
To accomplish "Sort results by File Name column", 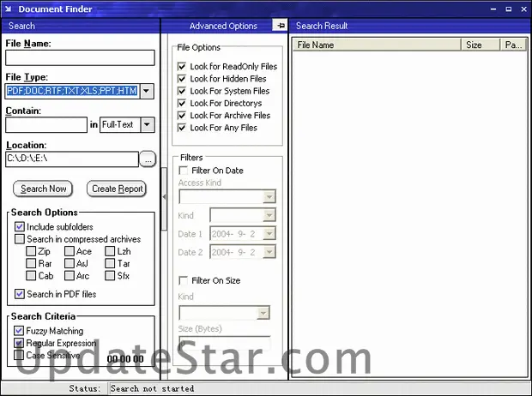I will click(x=377, y=45).
